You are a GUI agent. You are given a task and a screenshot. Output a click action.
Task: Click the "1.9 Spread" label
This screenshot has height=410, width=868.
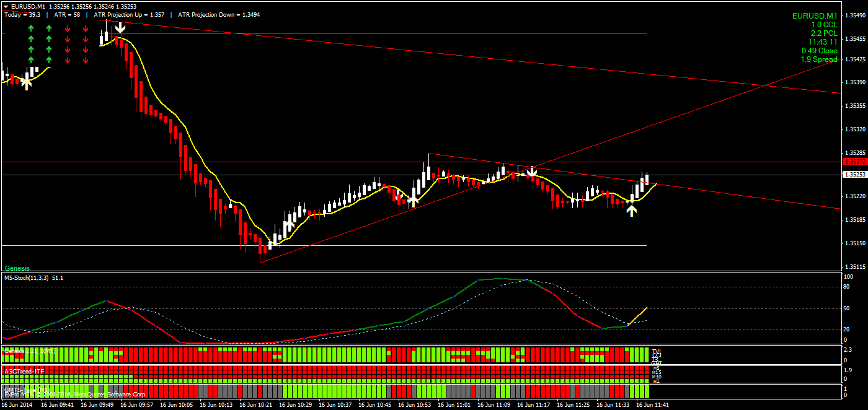coord(818,59)
